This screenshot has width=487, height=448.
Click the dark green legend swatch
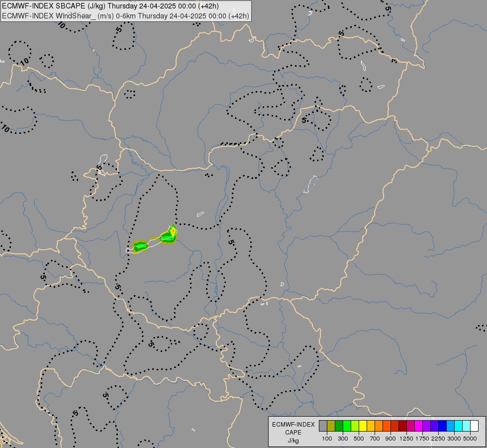339,426
